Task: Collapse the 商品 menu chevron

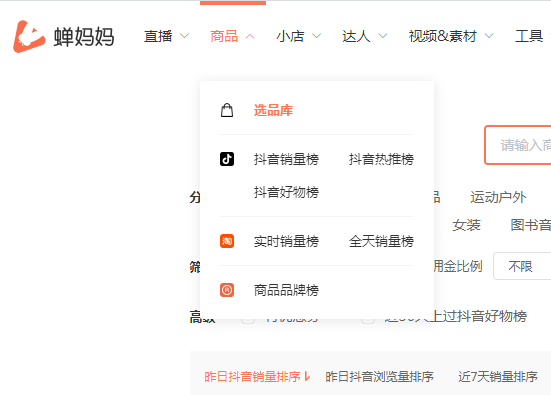Action: [x=250, y=36]
